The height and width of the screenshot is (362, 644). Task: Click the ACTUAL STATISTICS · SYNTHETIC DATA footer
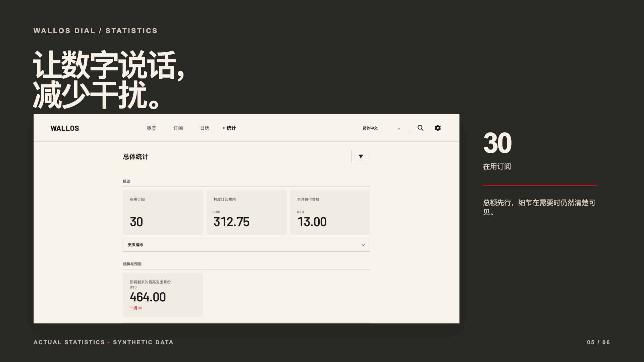coord(103,342)
